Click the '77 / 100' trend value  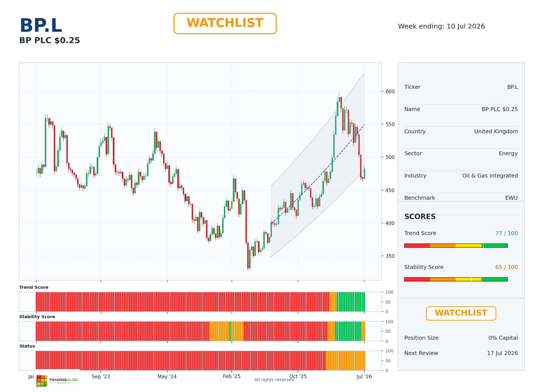click(507, 233)
